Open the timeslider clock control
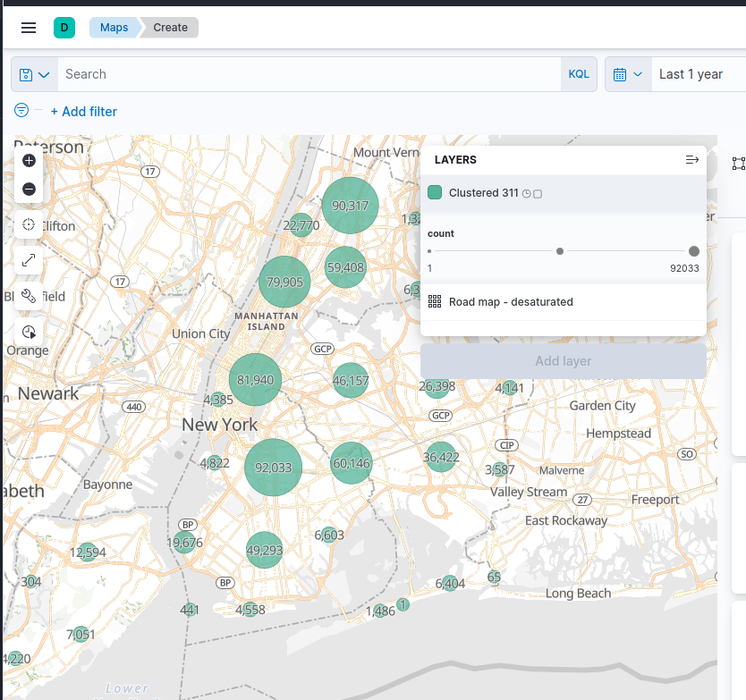The width and height of the screenshot is (746, 700). pyautogui.click(x=29, y=332)
